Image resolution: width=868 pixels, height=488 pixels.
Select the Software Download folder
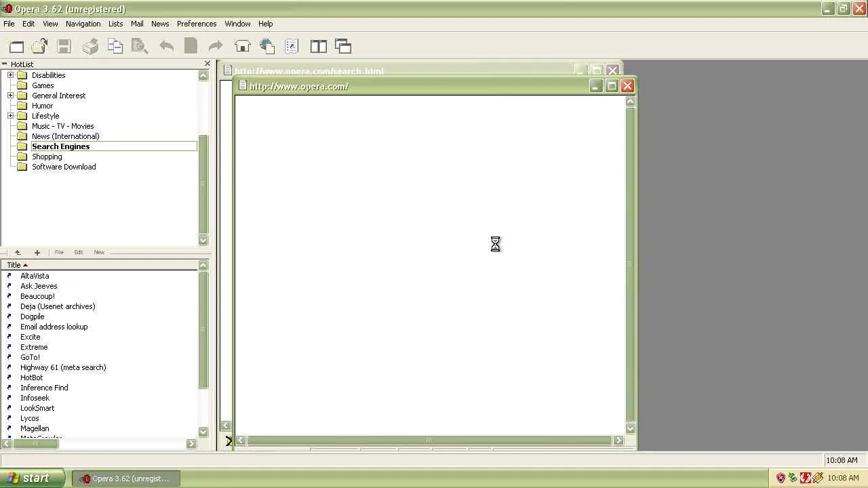coord(64,167)
